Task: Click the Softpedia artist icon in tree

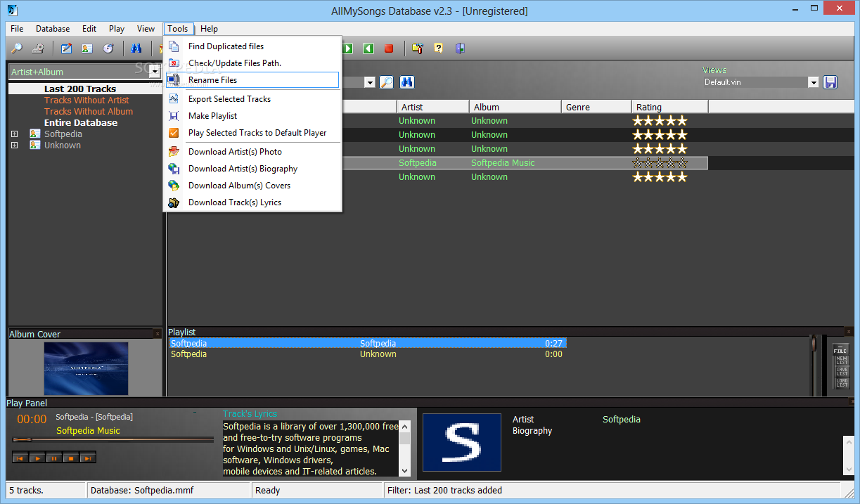Action: 34,134
